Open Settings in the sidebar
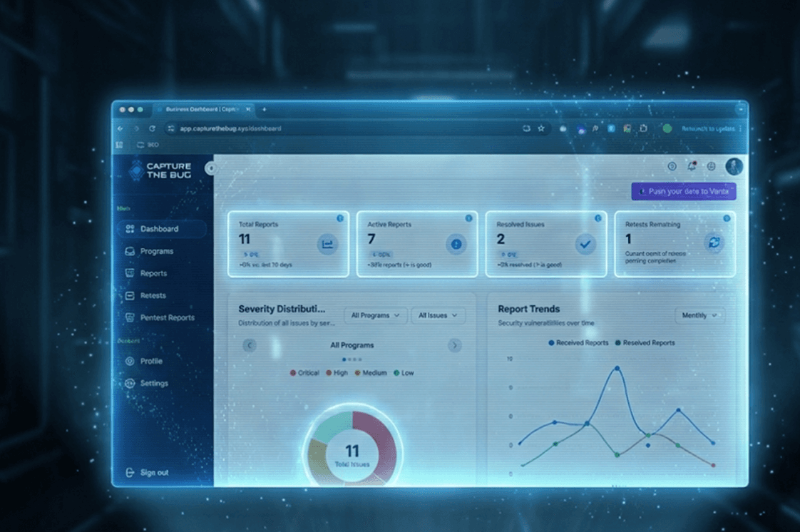Viewport: 800px width, 532px height. click(x=147, y=383)
